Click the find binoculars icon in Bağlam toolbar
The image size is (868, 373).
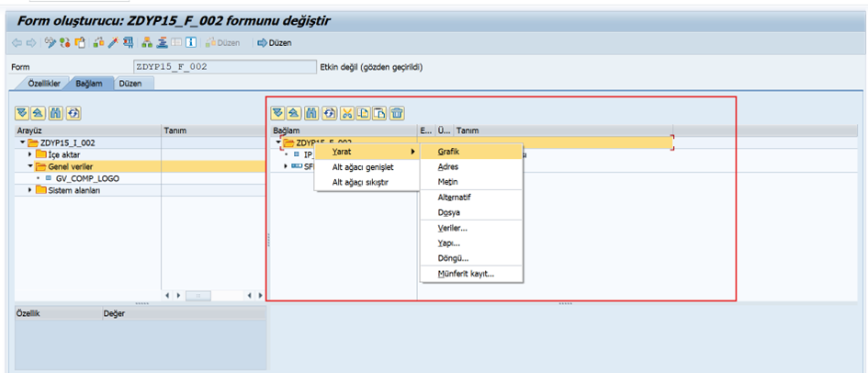point(312,113)
